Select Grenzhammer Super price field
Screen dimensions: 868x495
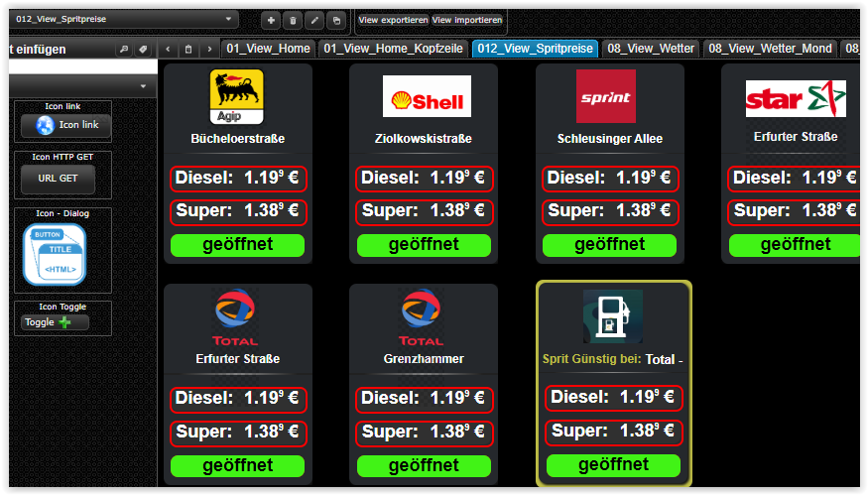point(424,433)
